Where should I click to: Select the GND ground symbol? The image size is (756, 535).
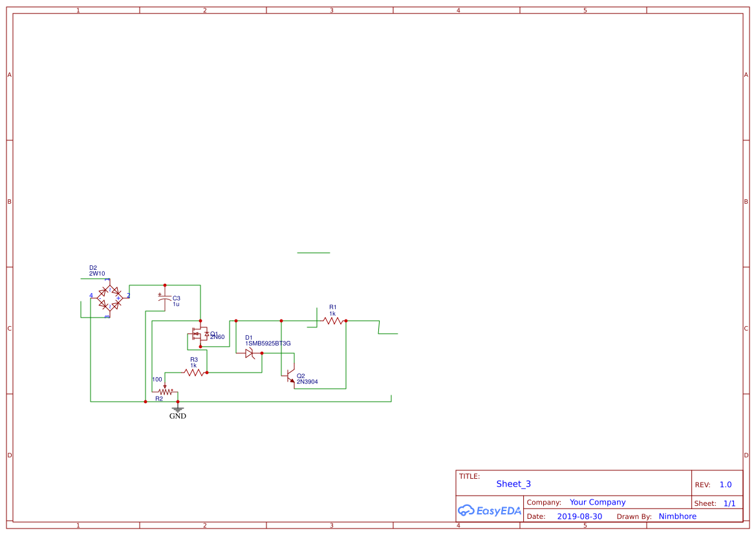[177, 410]
